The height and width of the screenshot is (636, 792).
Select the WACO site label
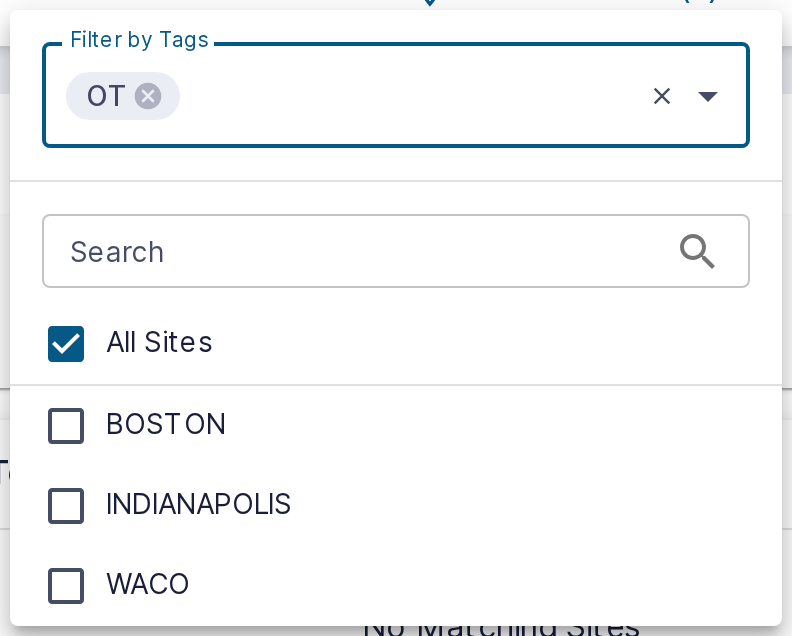[147, 584]
